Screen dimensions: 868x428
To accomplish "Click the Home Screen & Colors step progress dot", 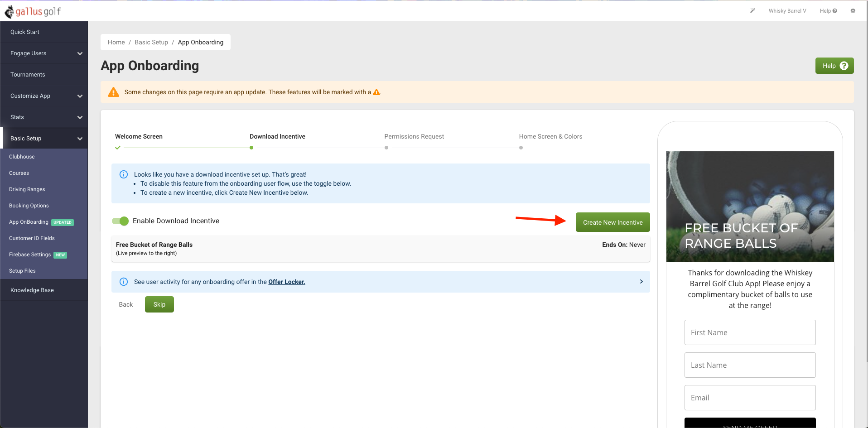I will coord(521,148).
